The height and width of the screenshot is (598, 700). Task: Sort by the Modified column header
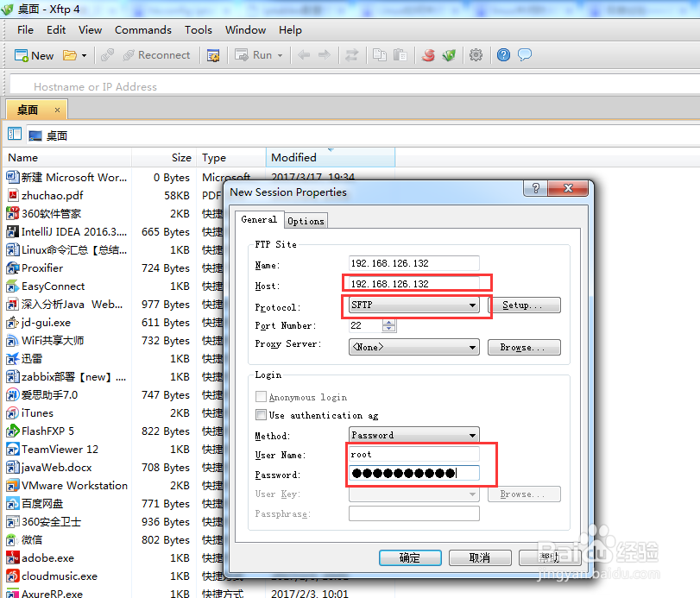[331, 158]
